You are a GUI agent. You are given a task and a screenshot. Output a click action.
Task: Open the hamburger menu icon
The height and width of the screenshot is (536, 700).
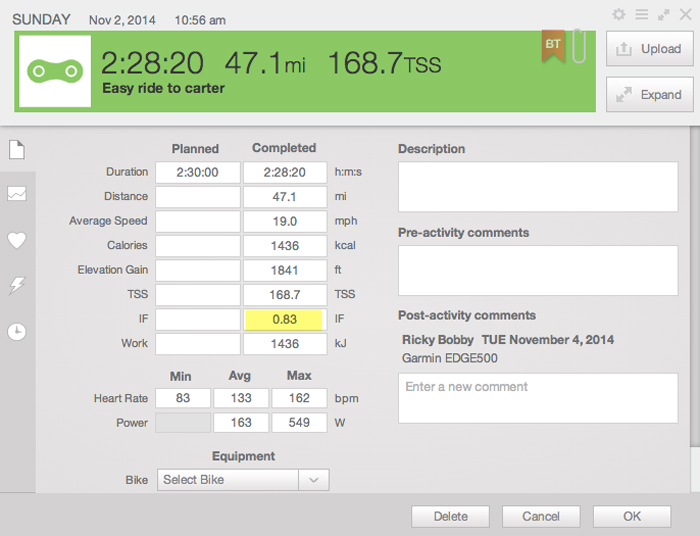[642, 14]
